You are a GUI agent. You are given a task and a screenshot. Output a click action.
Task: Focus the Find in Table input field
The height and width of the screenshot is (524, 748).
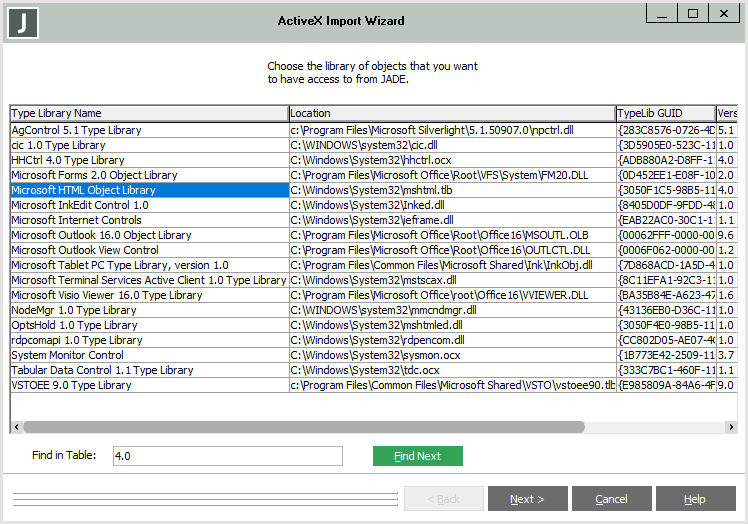coord(228,456)
